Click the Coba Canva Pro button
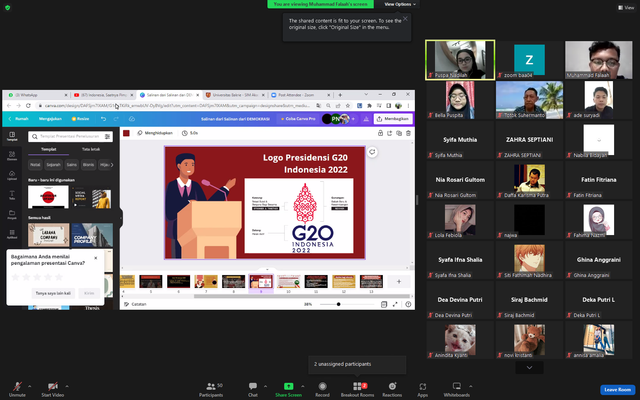Viewport: 640px width, 400px height. tap(298, 119)
